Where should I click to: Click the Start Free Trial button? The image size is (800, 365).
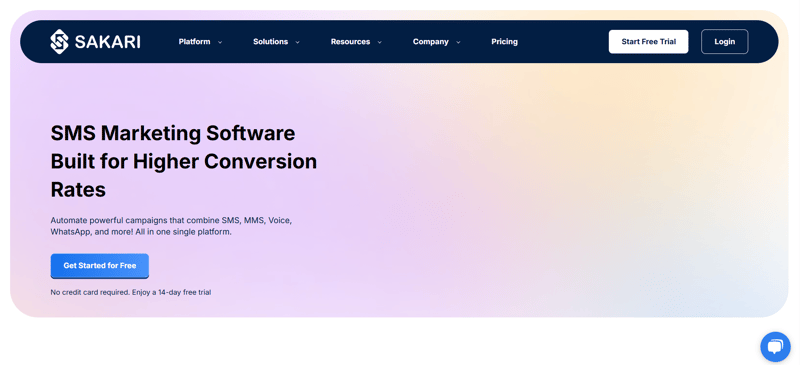tap(648, 42)
